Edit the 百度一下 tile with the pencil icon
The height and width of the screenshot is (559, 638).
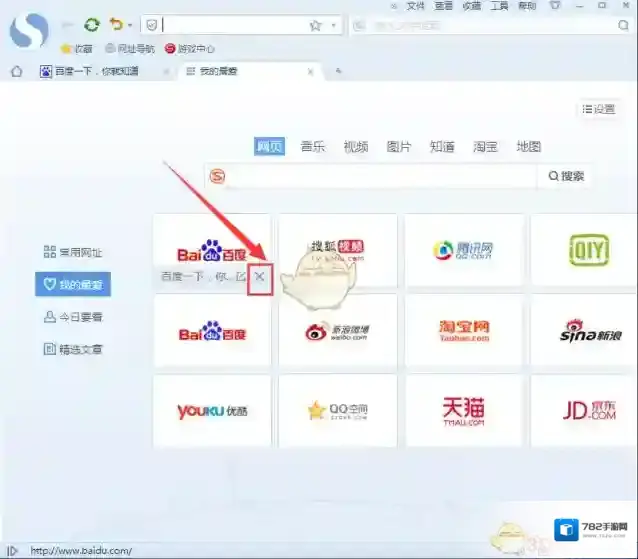pyautogui.click(x=240, y=277)
